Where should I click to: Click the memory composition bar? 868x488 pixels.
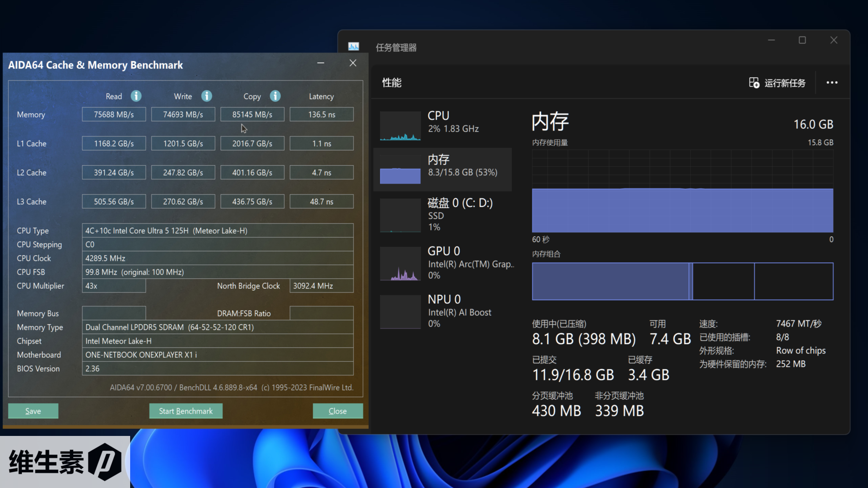click(x=682, y=281)
